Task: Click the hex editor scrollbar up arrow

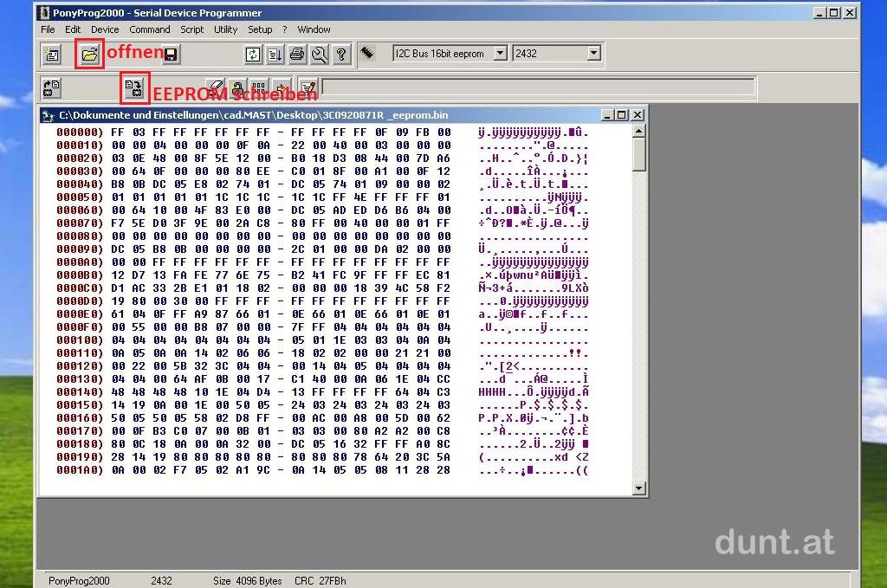Action: (639, 132)
